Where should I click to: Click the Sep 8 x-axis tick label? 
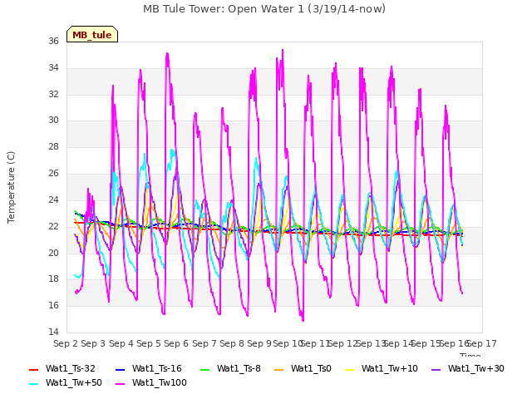(232, 343)
